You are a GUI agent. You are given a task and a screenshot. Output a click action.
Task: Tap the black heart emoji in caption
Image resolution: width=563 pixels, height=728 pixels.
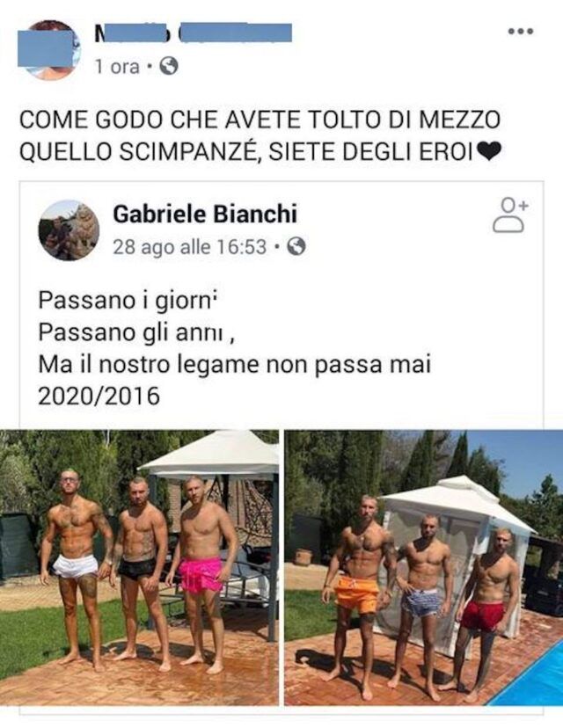[x=488, y=152]
